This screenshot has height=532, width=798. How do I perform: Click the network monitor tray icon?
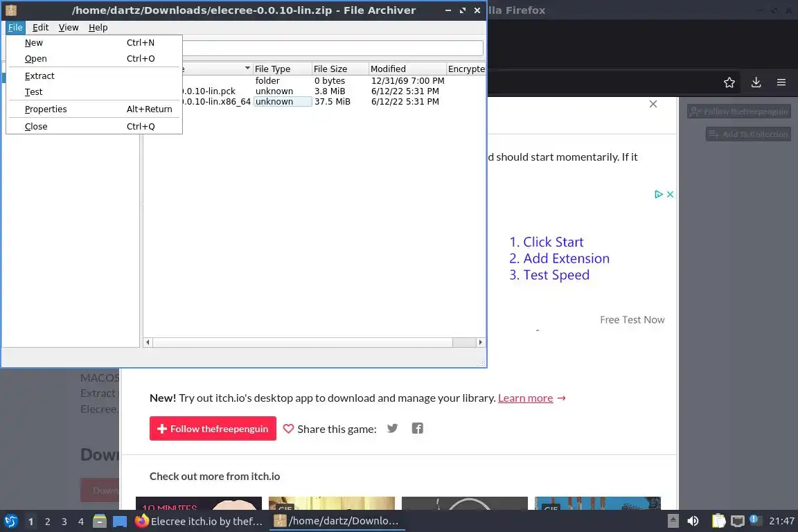738,521
